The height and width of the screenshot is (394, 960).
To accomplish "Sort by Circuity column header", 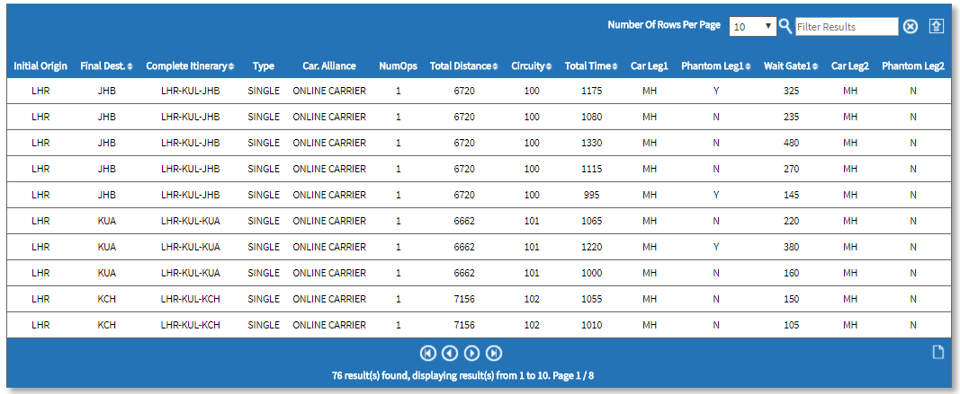I will point(531,66).
